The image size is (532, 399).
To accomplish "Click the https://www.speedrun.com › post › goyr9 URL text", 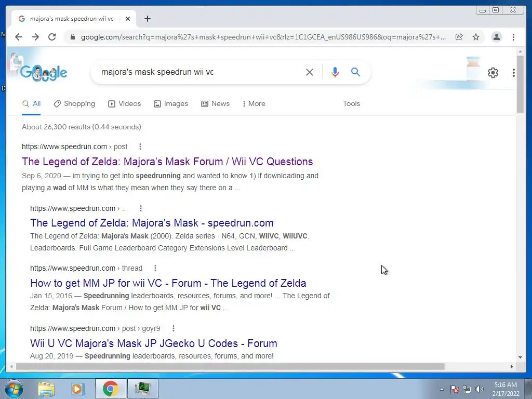I will [x=95, y=328].
